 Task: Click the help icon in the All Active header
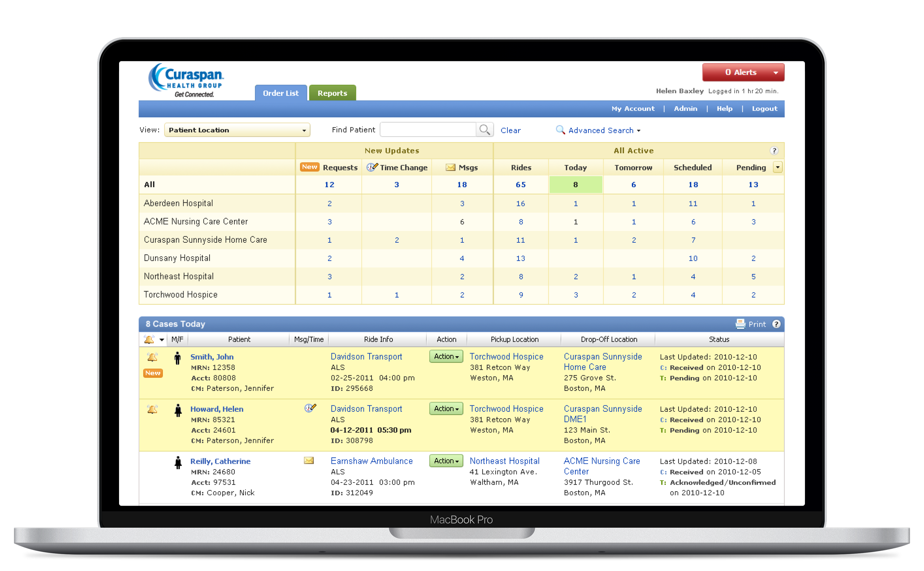(x=774, y=151)
